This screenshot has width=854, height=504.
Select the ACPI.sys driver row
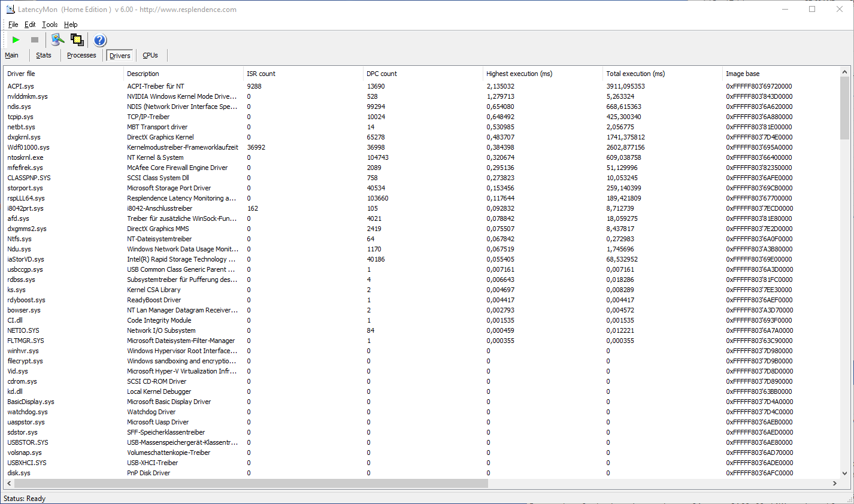click(422, 86)
